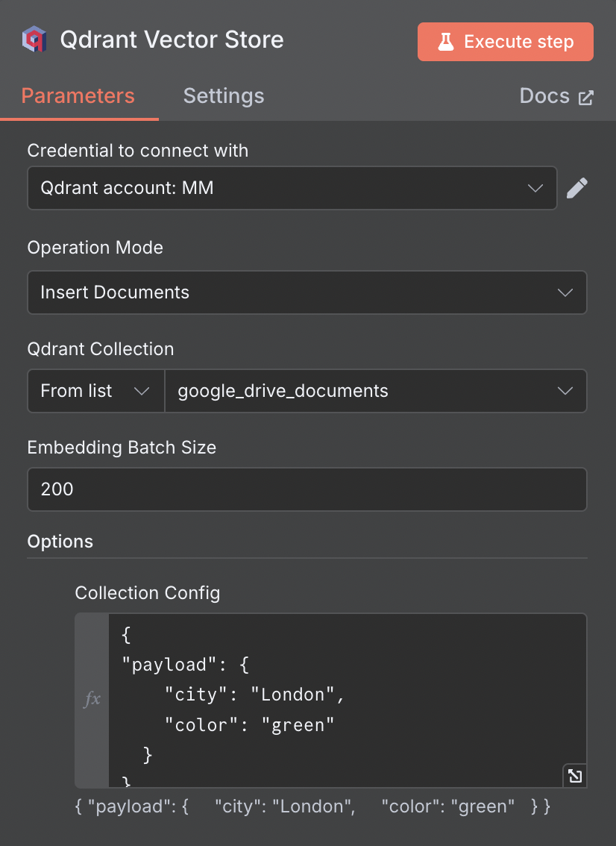Open the Qdrant account credential dropdown
The width and height of the screenshot is (616, 846).
tap(292, 188)
